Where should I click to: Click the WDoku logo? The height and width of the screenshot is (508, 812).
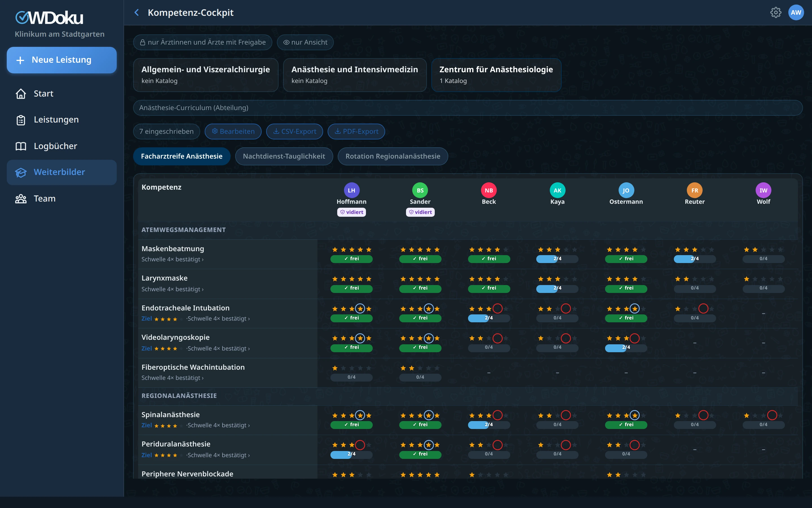coord(49,18)
